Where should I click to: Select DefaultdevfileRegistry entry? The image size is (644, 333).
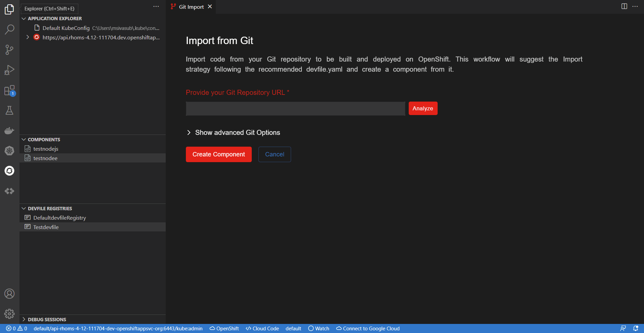92,218
